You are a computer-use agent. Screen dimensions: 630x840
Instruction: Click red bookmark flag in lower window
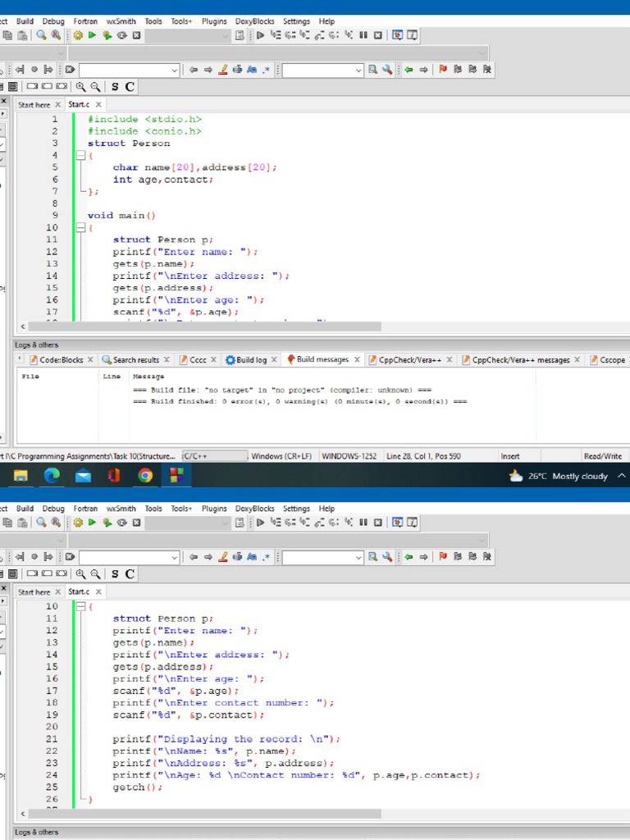click(x=443, y=557)
